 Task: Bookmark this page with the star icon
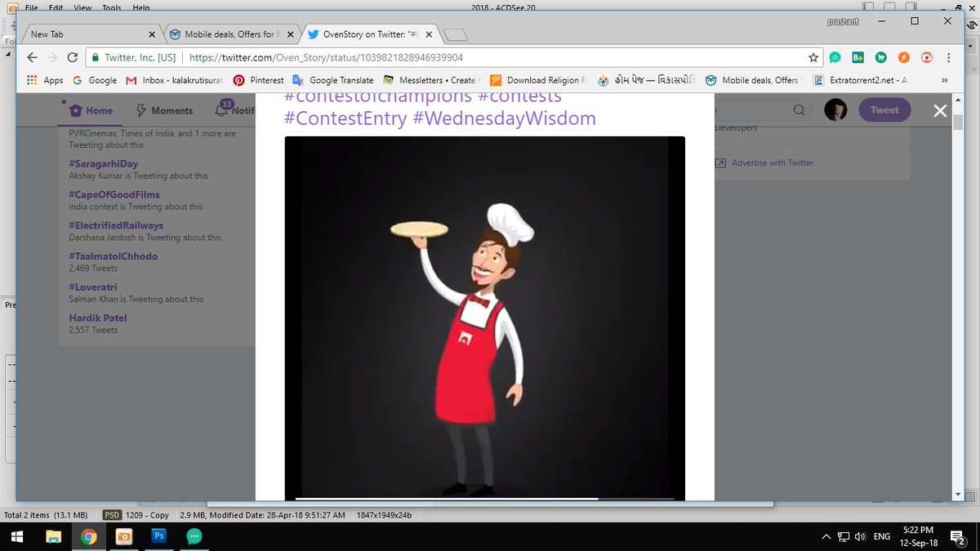tap(813, 58)
